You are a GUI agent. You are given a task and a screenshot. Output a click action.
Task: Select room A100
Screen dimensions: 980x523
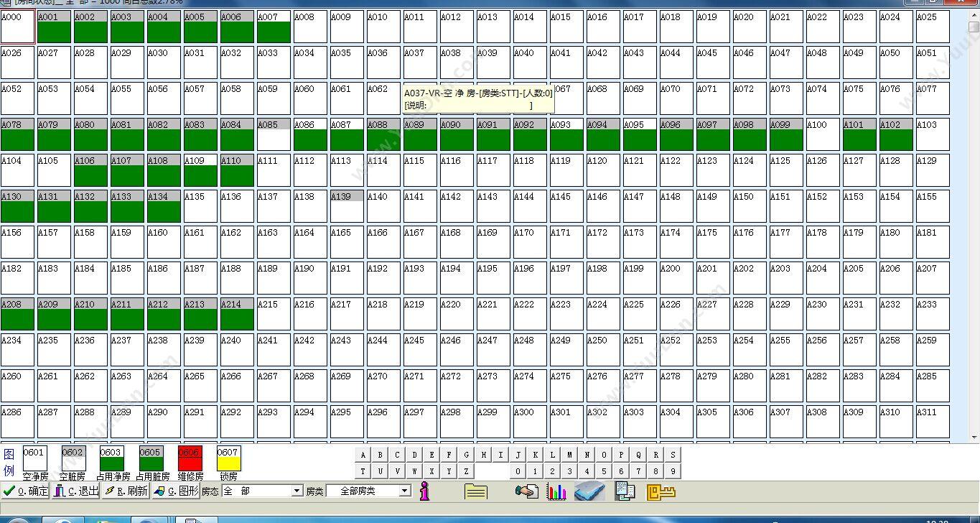point(823,134)
